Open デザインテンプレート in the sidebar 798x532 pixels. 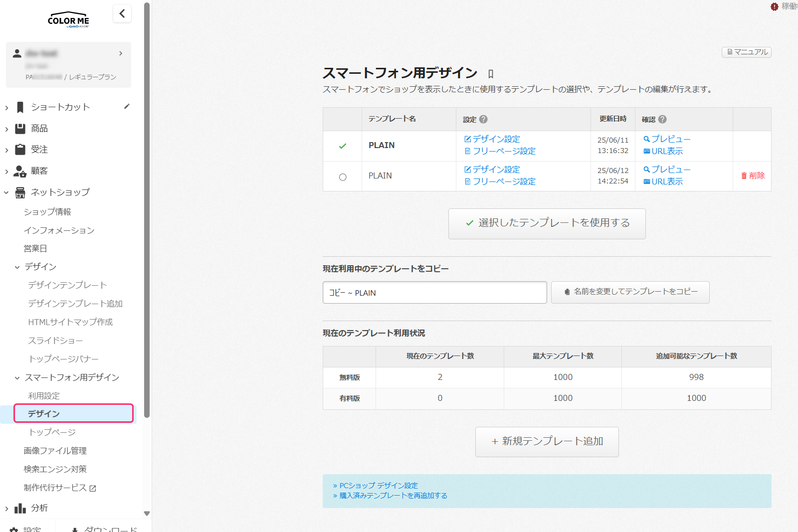[67, 285]
